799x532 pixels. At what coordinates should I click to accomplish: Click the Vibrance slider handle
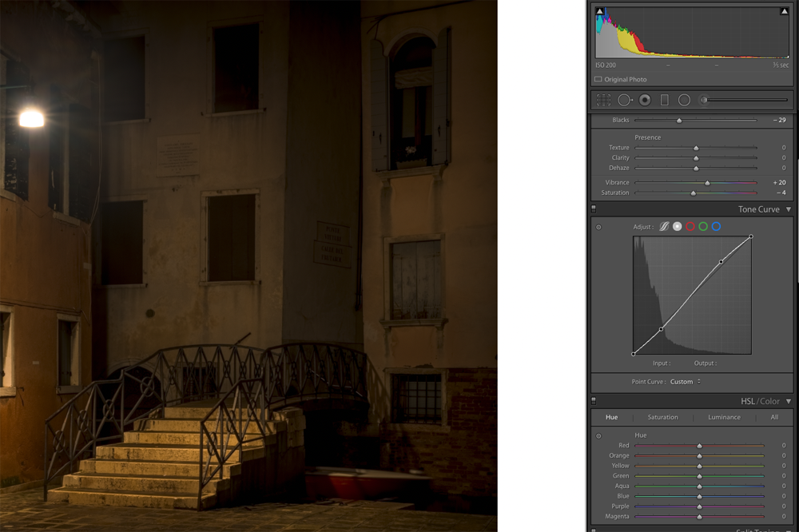click(707, 183)
